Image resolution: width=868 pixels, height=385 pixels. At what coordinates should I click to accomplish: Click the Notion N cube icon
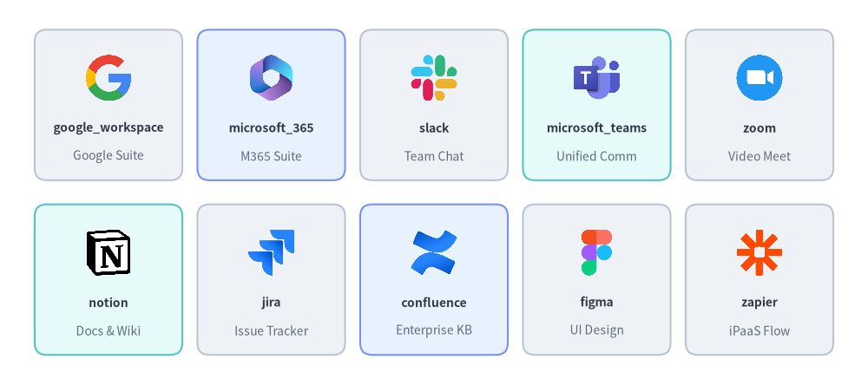click(x=108, y=252)
